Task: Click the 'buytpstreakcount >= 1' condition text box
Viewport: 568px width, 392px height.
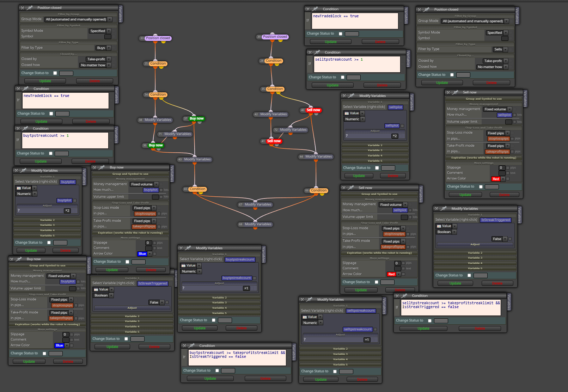Action: point(65,141)
